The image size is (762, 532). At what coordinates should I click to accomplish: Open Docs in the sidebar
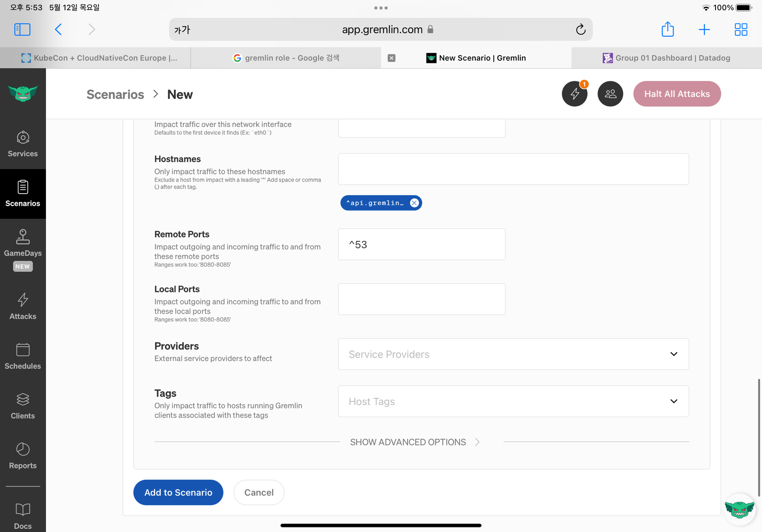point(23,516)
